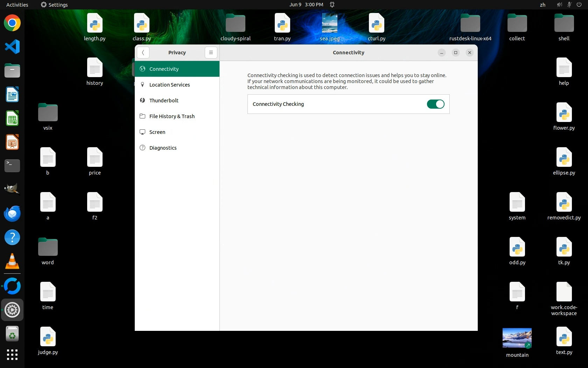
Task: Open VLC media player from the dock
Action: (x=12, y=261)
